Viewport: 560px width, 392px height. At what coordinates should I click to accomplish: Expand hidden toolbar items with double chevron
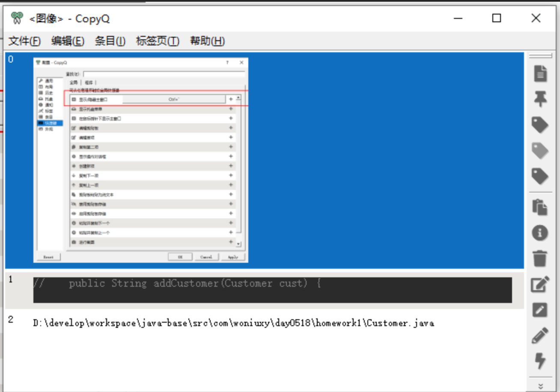click(x=540, y=386)
